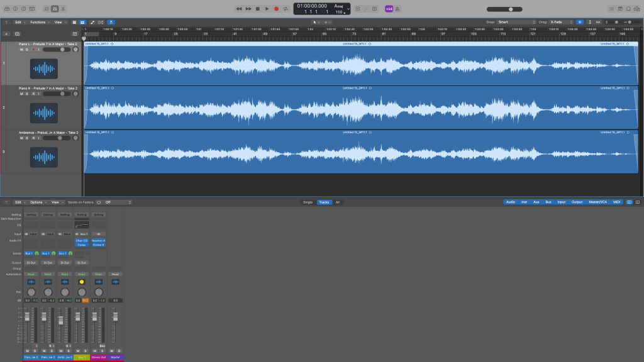This screenshot has width=644, height=362.
Task: Switch mixer view to Single
Action: (308, 202)
